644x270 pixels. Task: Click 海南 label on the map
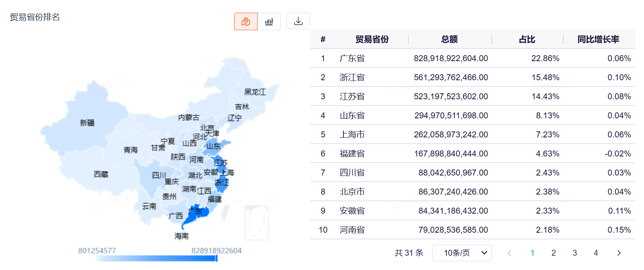tap(181, 236)
